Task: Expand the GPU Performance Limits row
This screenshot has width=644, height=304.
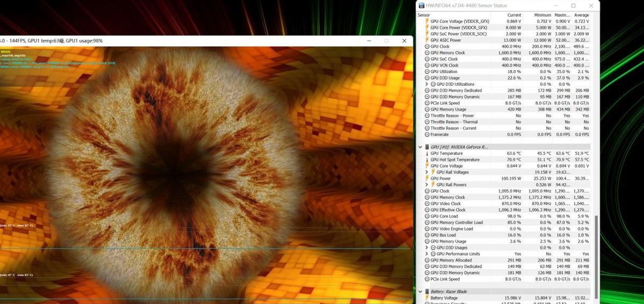Action: 427,254
